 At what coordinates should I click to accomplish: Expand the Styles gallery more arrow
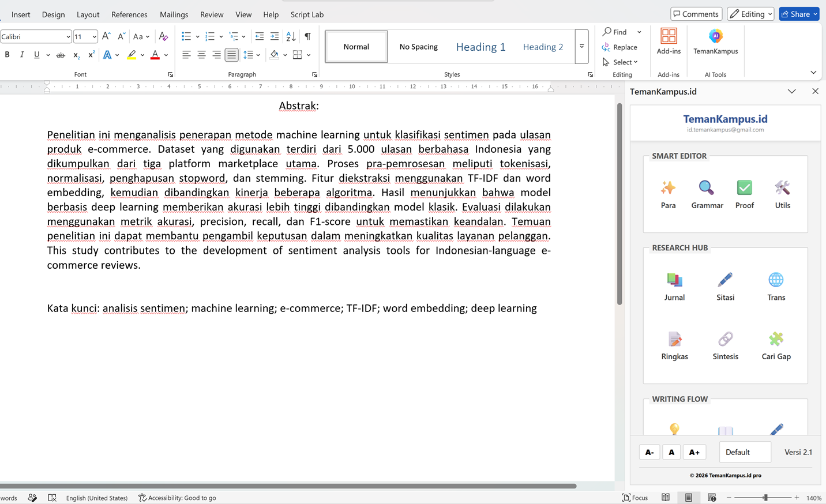pyautogui.click(x=581, y=46)
